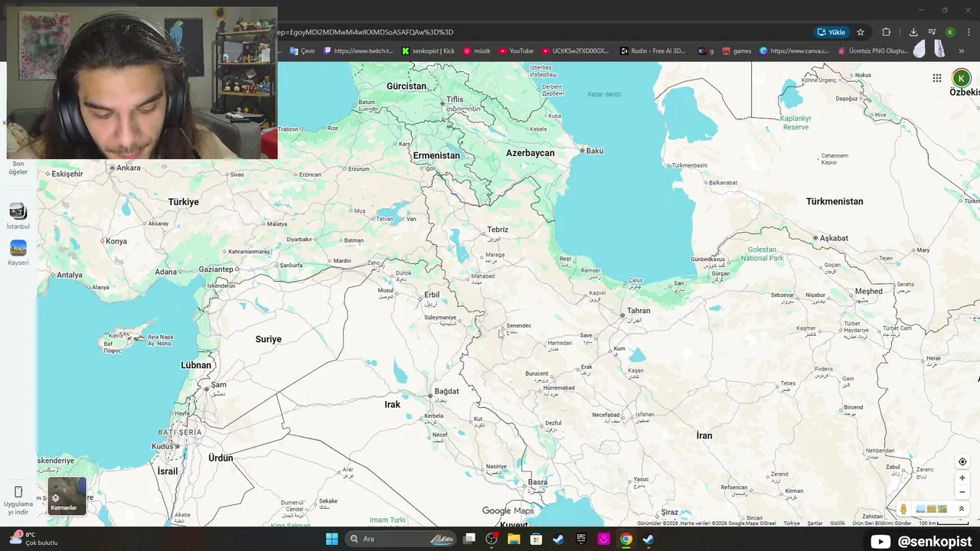The height and width of the screenshot is (551, 980).
Task: Bookmark this page with the star icon
Action: (861, 32)
